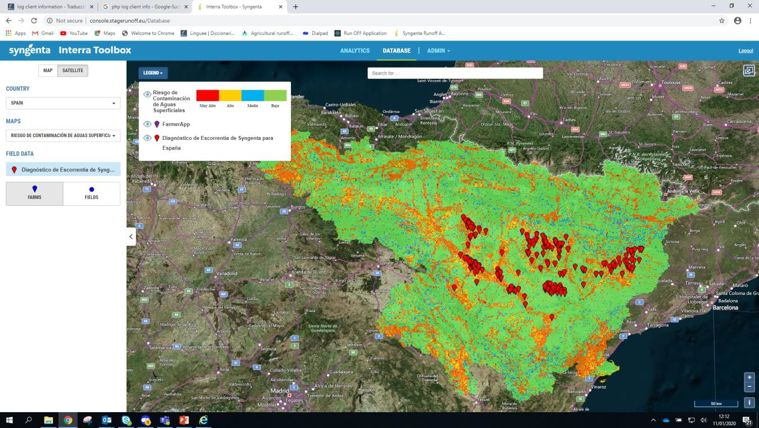This screenshot has width=759, height=428.
Task: Go back using the browser back arrow
Action: click(9, 21)
